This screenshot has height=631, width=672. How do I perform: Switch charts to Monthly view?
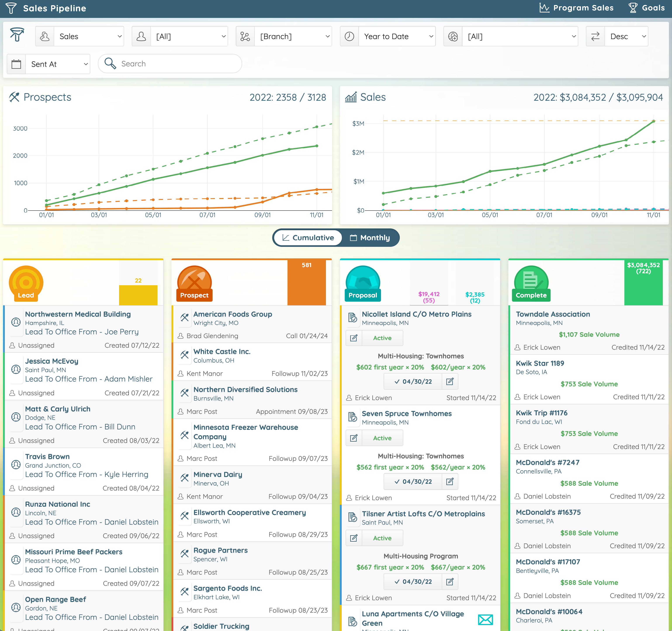(x=370, y=238)
